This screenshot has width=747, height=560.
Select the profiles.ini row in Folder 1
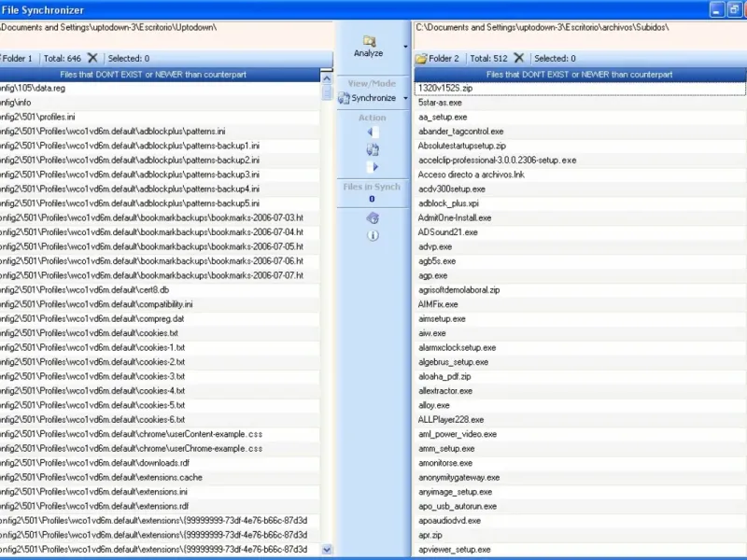click(160, 117)
